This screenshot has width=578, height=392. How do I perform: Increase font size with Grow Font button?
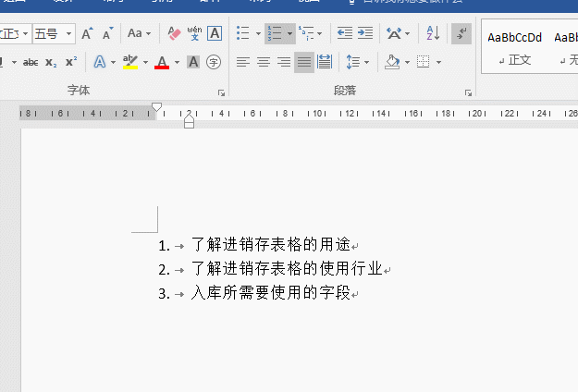pos(87,33)
